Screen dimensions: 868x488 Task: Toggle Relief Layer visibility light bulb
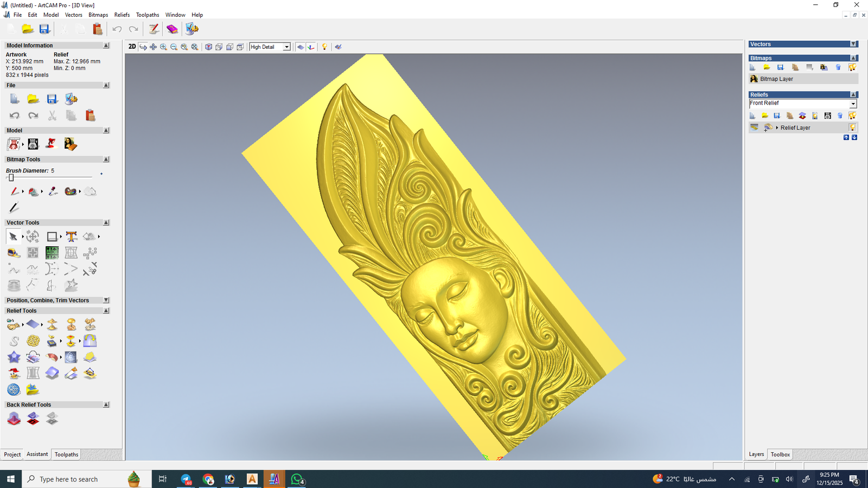(852, 127)
